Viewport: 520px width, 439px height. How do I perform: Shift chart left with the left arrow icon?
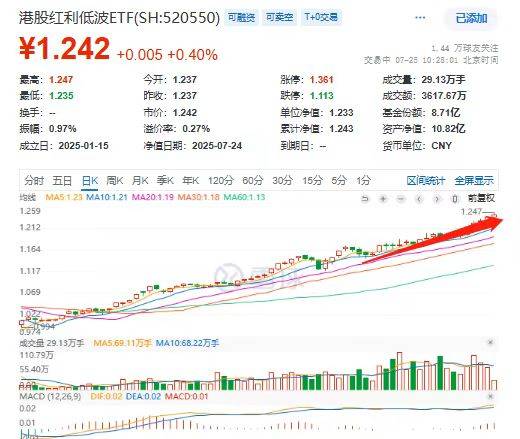pos(419,199)
